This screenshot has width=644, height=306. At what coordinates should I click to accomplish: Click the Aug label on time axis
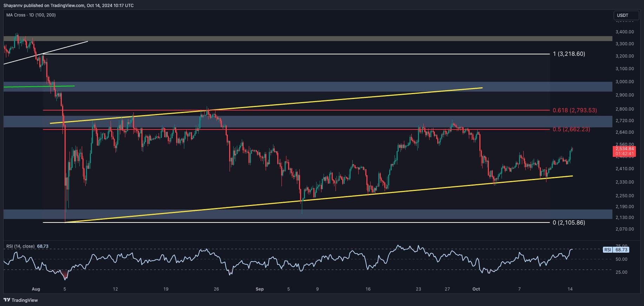click(x=36, y=289)
